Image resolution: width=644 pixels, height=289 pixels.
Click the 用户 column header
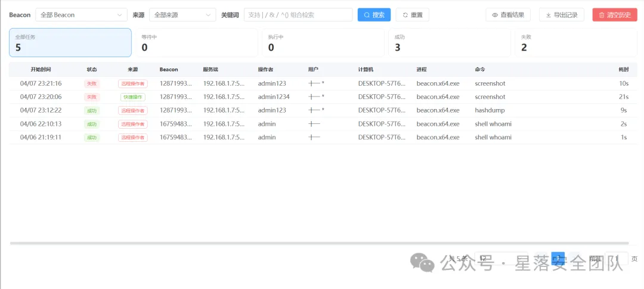pyautogui.click(x=314, y=69)
